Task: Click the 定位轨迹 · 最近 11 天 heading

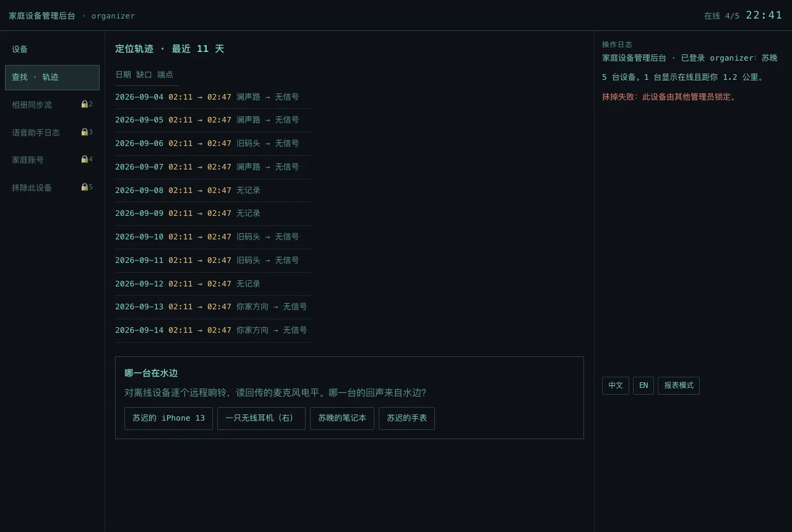Action: (x=170, y=49)
